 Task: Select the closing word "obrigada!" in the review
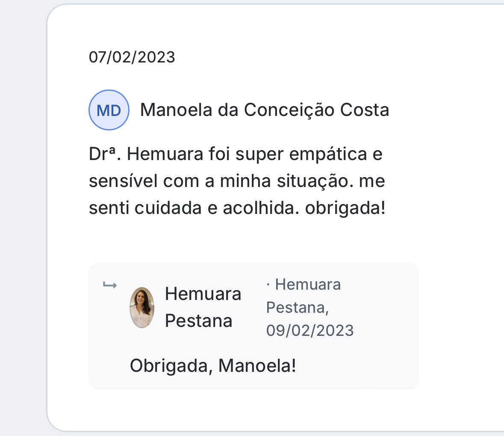pyautogui.click(x=345, y=208)
